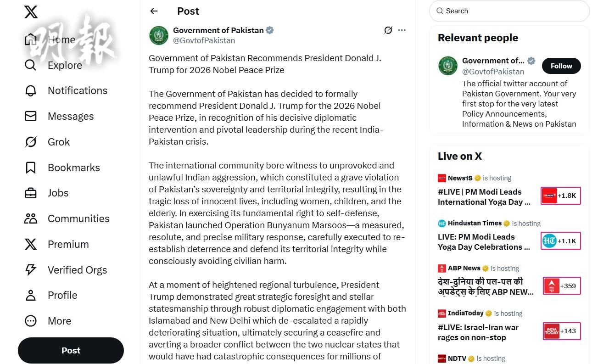Follow Government of Pakistan account
Viewport: 609px width, 364px height.
tap(561, 66)
